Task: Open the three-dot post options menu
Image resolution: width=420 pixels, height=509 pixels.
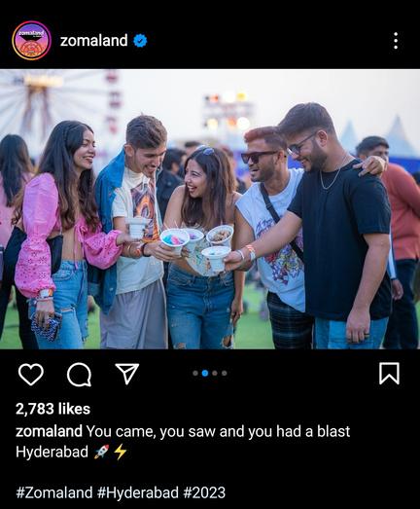Action: coord(396,41)
